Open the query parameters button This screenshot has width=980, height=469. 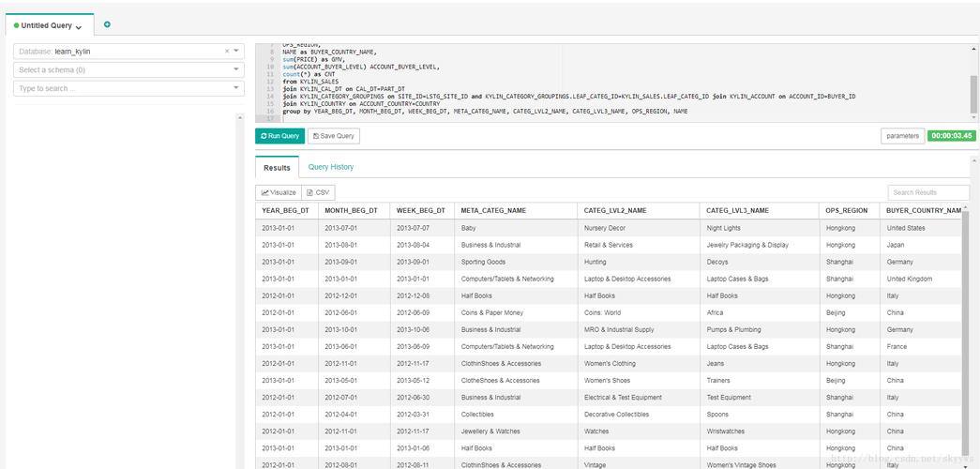coord(902,136)
